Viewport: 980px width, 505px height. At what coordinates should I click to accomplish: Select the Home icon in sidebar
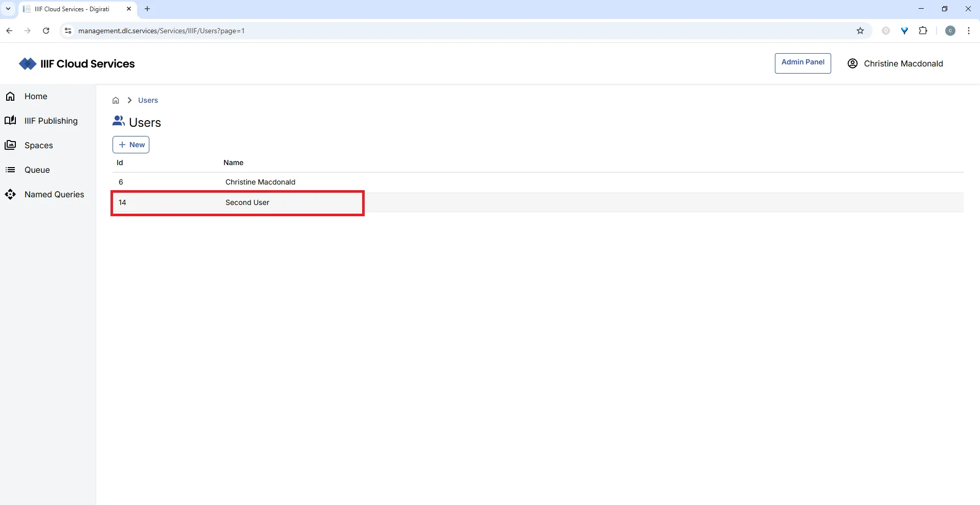10,96
